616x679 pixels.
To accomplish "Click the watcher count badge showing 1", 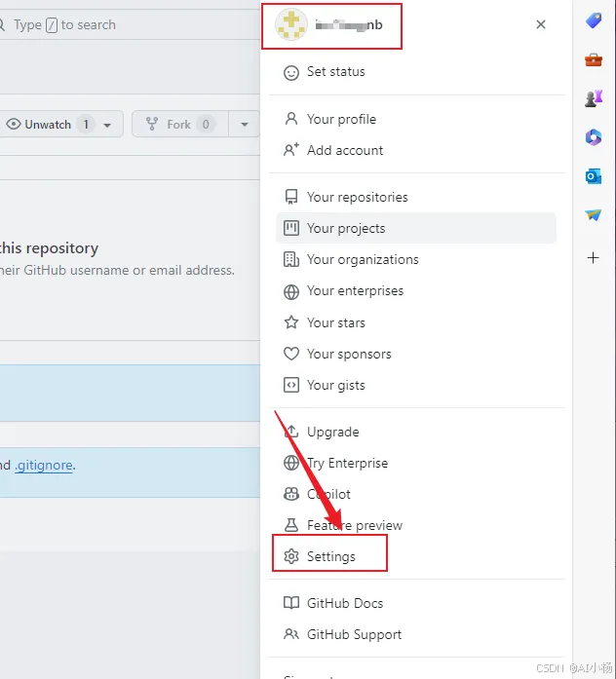I will tap(86, 125).
